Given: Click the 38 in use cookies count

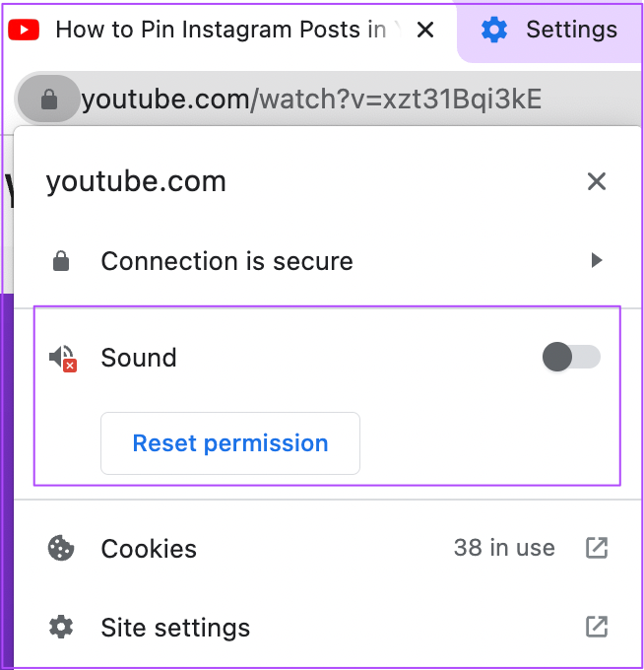Looking at the screenshot, I should click(x=504, y=548).
